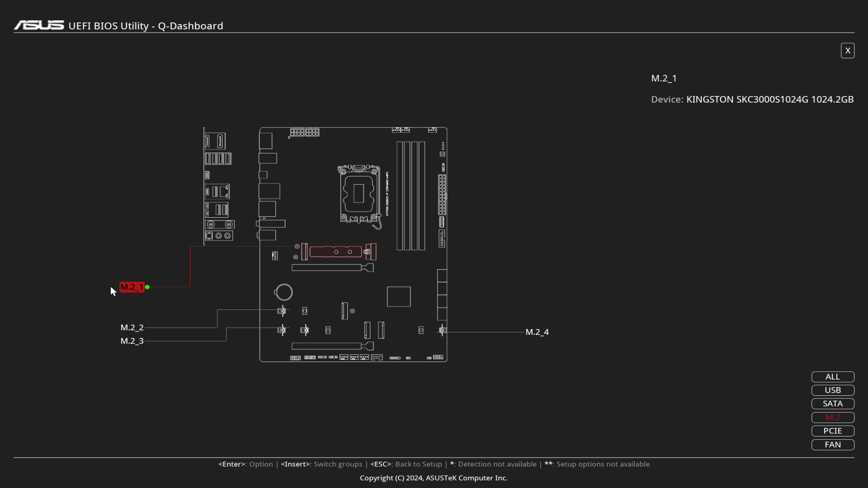Click the DIMM memory slots on diagram
This screenshot has width=868, height=488.
(x=410, y=196)
